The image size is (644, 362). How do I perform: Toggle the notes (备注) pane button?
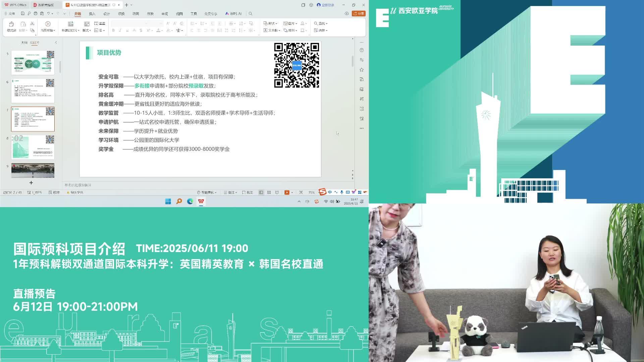tap(230, 192)
